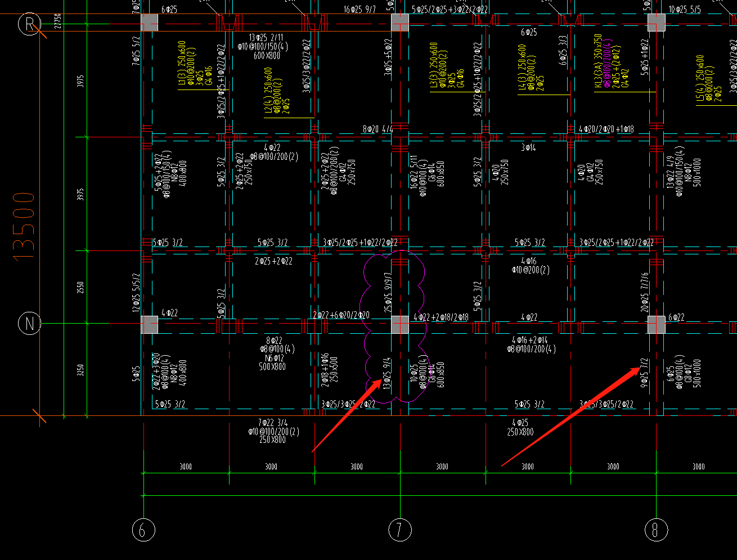The width and height of the screenshot is (737, 560).
Task: Select the yellow L4(3) 250x600 beam label
Action: [x=522, y=67]
